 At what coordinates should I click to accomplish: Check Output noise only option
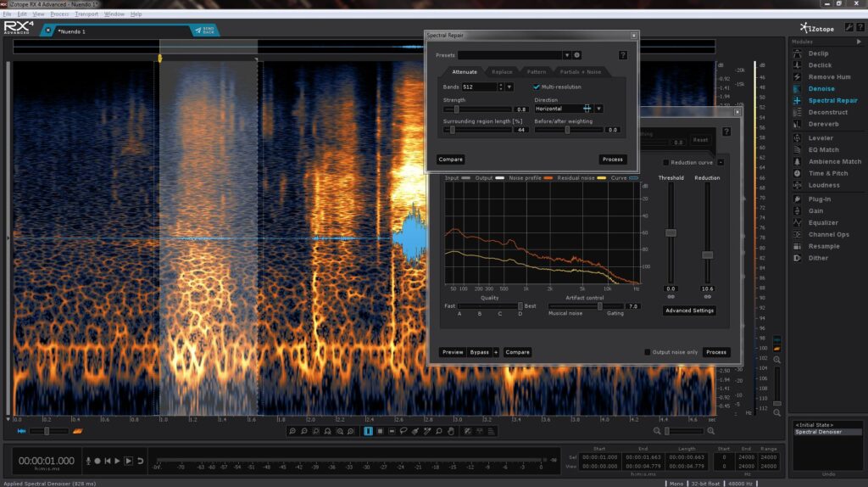tap(648, 352)
